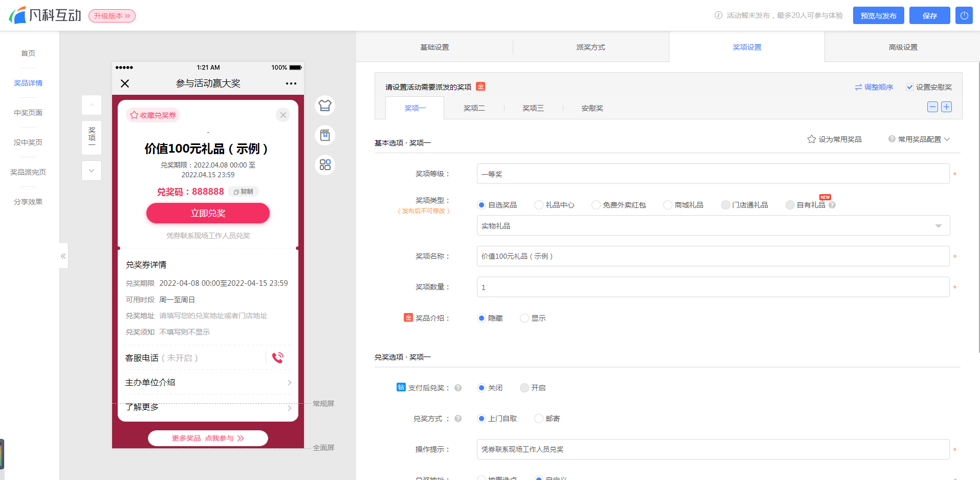Switch to the 安慰奖 tab

pos(592,108)
